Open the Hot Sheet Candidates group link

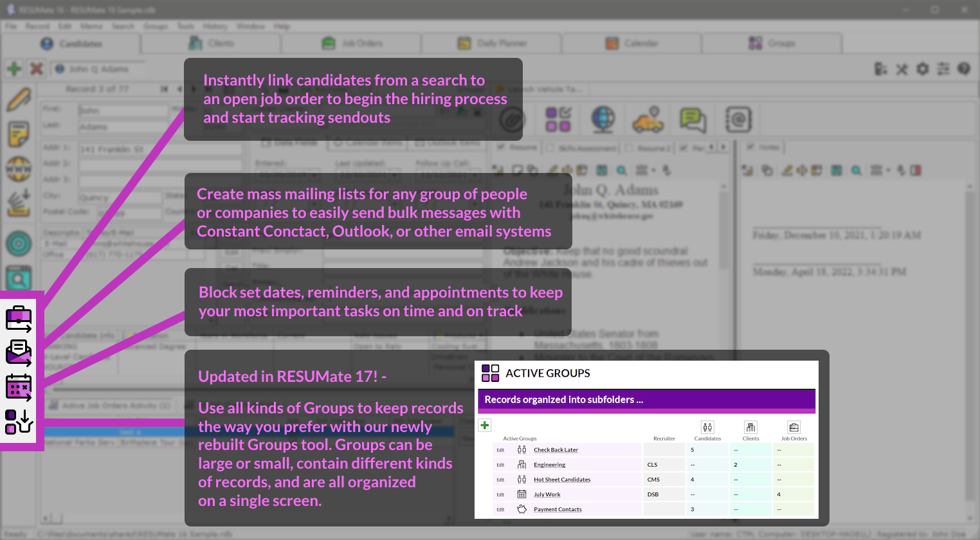(562, 480)
